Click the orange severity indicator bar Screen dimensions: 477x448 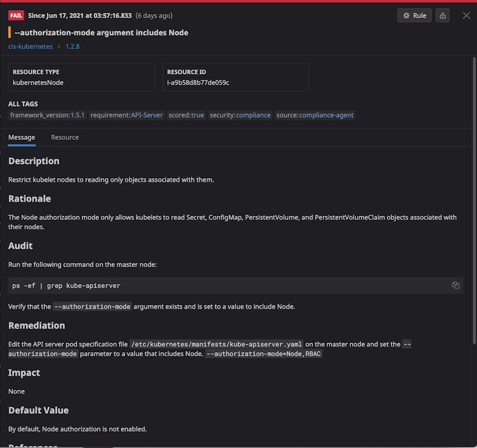(x=10, y=33)
